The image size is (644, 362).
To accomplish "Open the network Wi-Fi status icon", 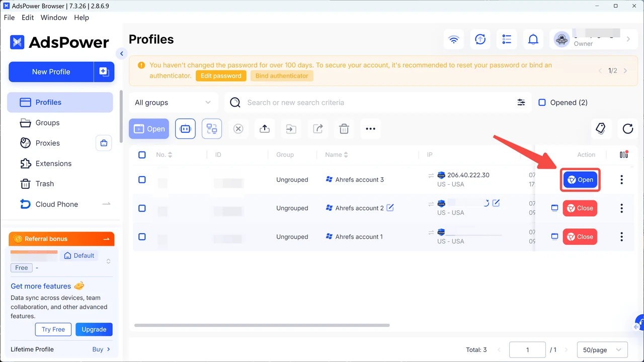I will pos(454,39).
